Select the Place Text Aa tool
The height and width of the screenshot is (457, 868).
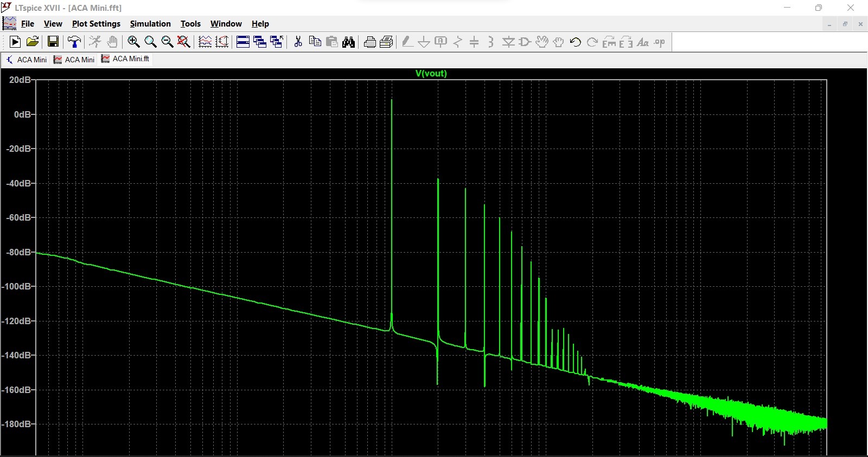pos(643,42)
